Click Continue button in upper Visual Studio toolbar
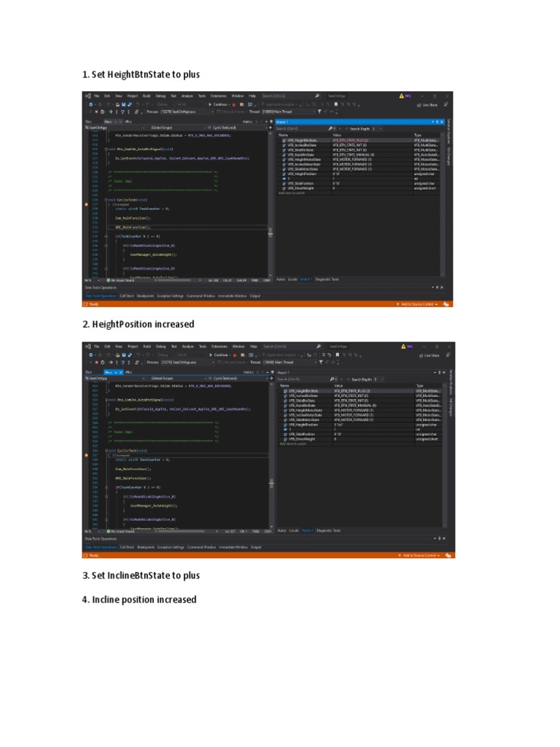Image resolution: width=560 pixels, height=747 pixels. coord(219,104)
